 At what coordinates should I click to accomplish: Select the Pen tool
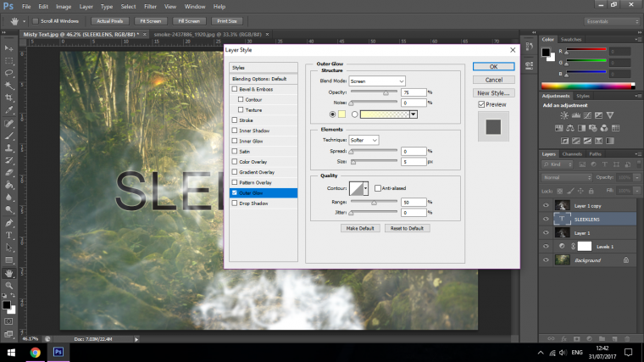8,223
